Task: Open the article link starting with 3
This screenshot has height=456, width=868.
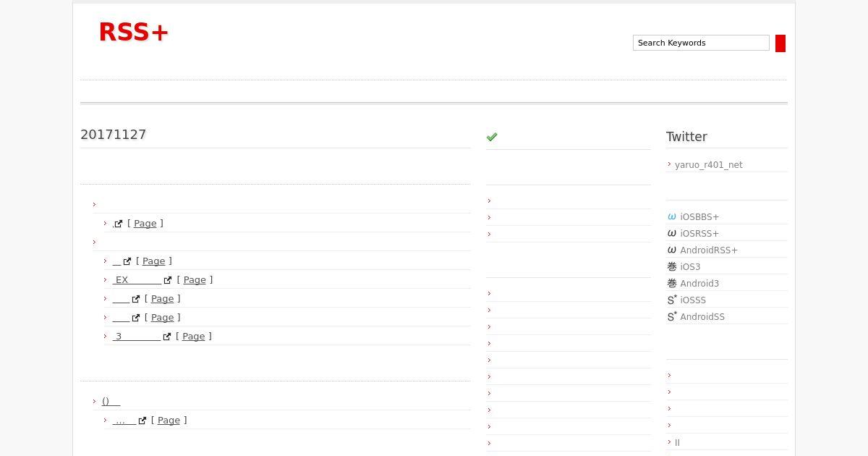Action: 137,337
